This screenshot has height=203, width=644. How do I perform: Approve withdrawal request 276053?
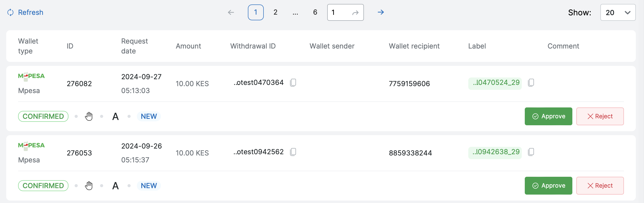click(x=548, y=186)
